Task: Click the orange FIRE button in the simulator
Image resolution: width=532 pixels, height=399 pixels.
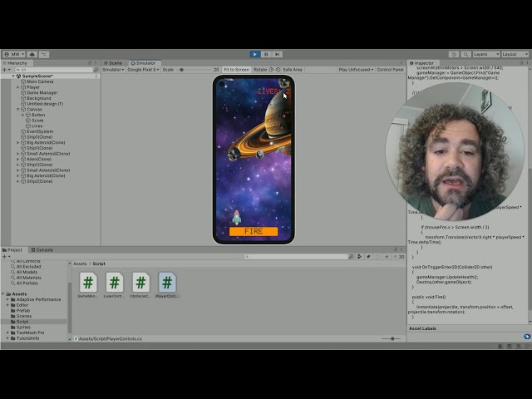Action: click(x=254, y=231)
